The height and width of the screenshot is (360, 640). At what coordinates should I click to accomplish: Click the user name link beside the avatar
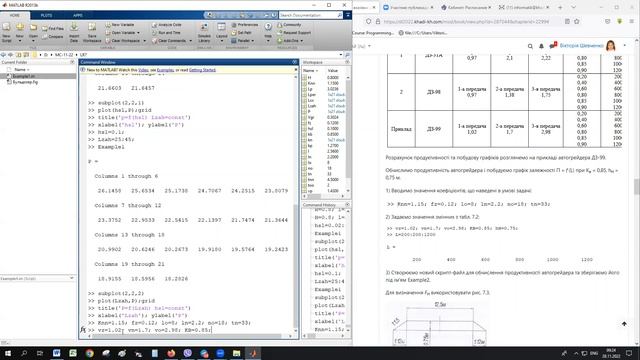click(x=581, y=46)
